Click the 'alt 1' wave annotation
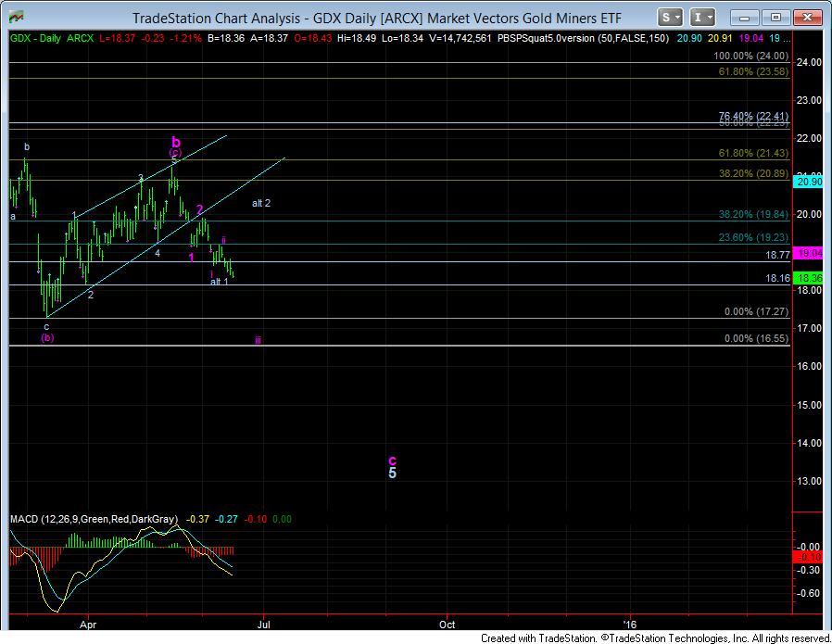 (x=220, y=282)
